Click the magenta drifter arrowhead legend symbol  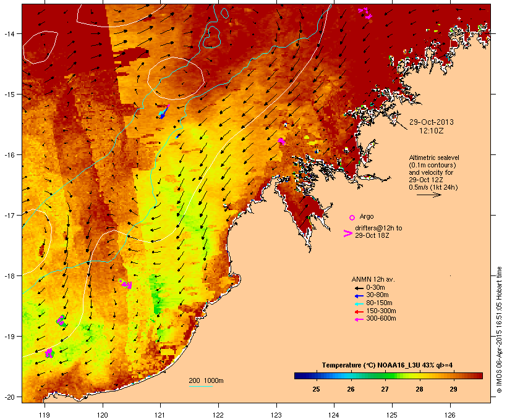347,233
